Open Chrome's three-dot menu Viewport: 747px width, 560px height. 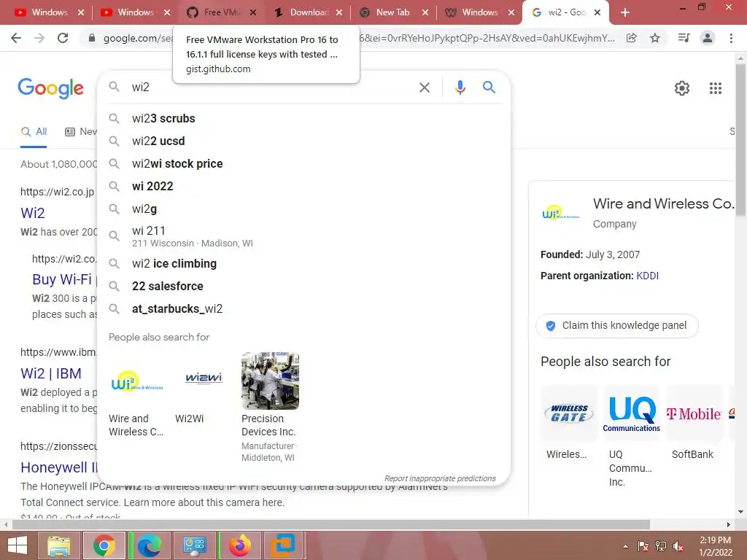pyautogui.click(x=731, y=38)
